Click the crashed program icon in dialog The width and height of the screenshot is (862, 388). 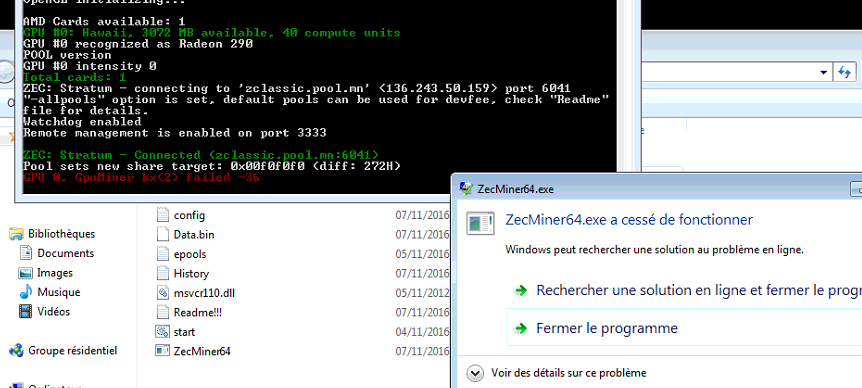point(480,223)
